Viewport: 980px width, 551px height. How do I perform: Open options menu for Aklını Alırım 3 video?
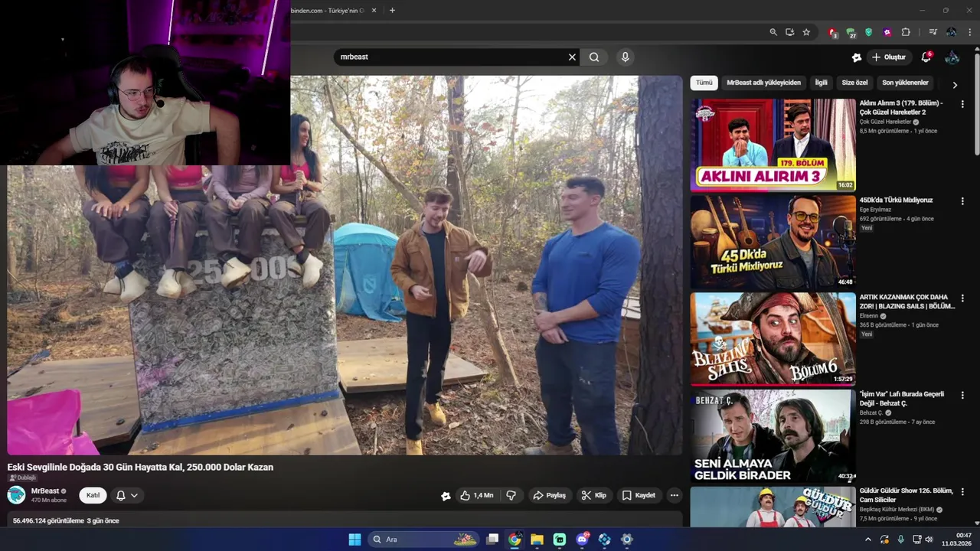click(x=962, y=104)
